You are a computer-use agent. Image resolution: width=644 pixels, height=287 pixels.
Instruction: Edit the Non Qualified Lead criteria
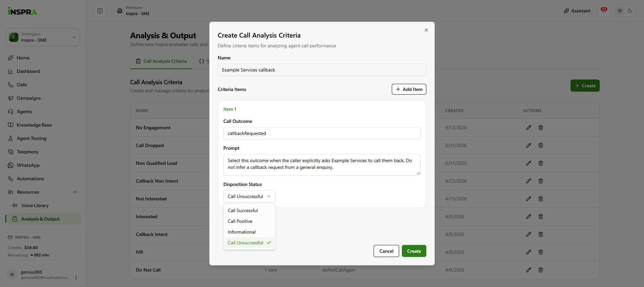(x=529, y=163)
